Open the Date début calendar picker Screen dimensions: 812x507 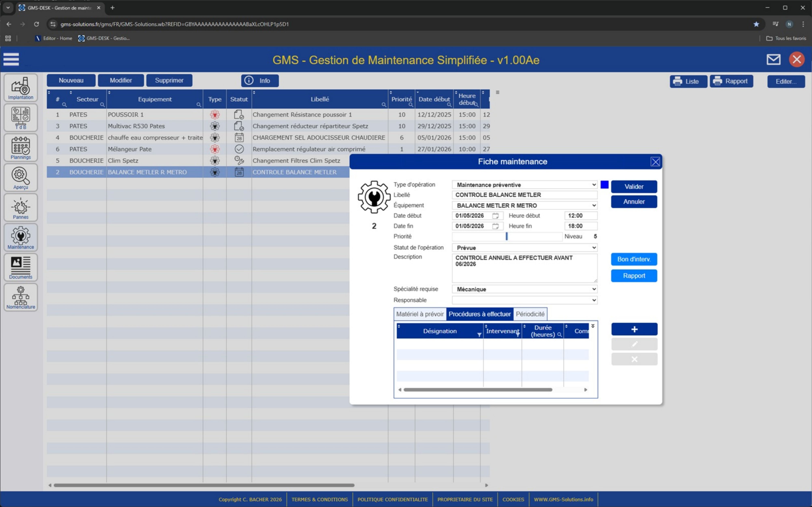[495, 216]
